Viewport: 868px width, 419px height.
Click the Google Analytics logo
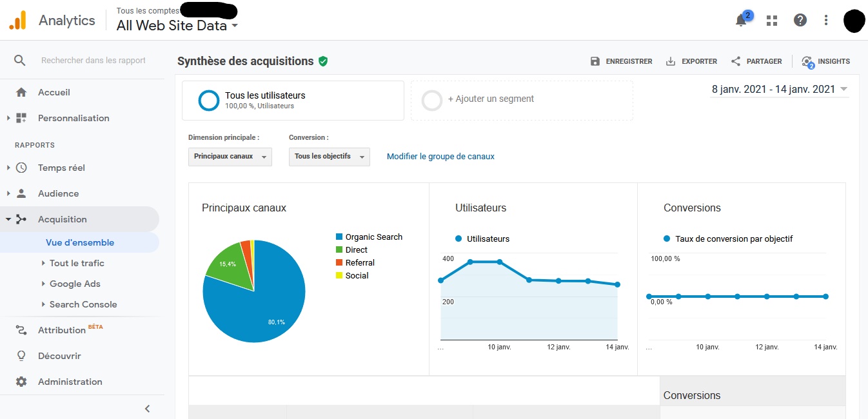pos(17,21)
